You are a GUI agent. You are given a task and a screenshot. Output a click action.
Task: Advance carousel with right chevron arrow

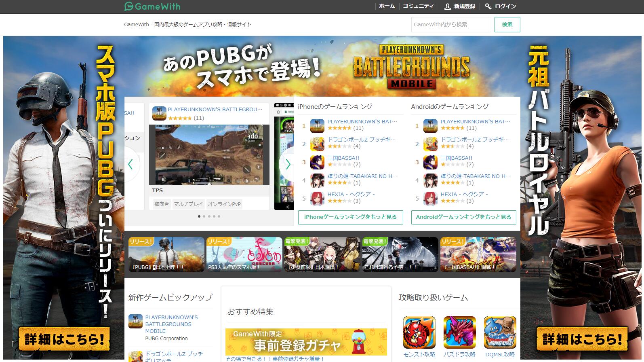click(x=288, y=164)
